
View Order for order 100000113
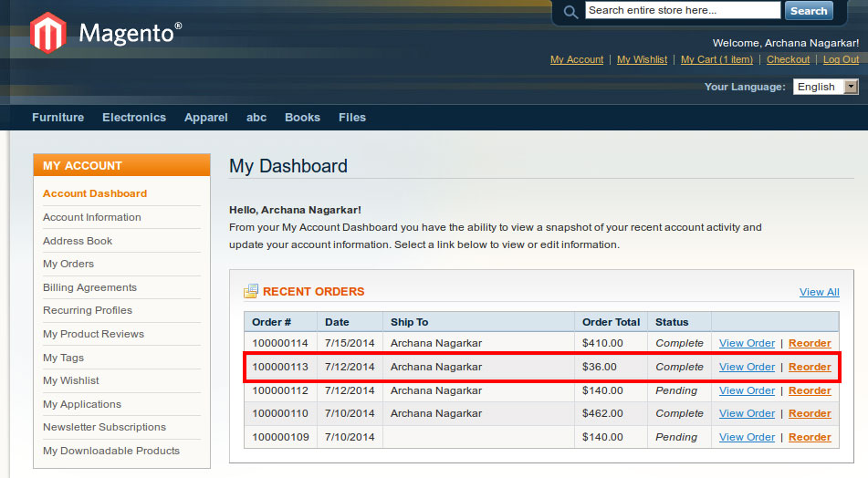point(747,367)
